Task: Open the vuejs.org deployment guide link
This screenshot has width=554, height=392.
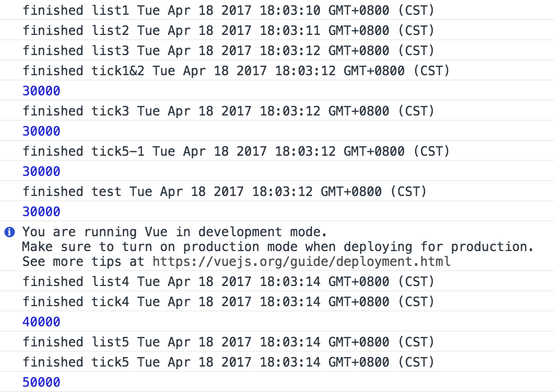Action: (301, 261)
